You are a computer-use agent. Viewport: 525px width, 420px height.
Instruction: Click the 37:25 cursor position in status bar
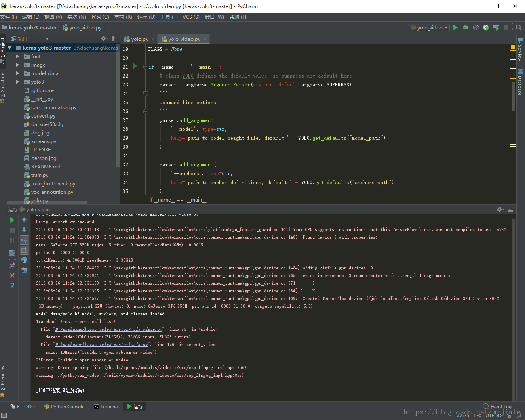pyautogui.click(x=463, y=415)
